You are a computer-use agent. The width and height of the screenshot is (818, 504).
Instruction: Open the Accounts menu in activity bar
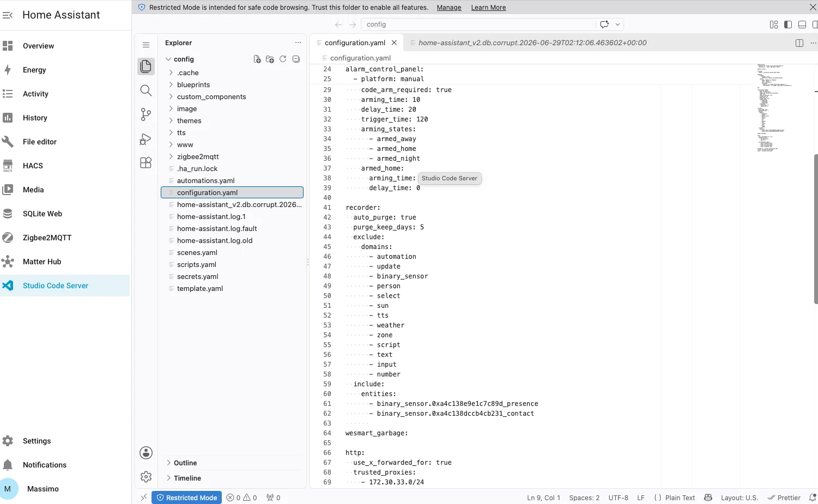click(146, 453)
